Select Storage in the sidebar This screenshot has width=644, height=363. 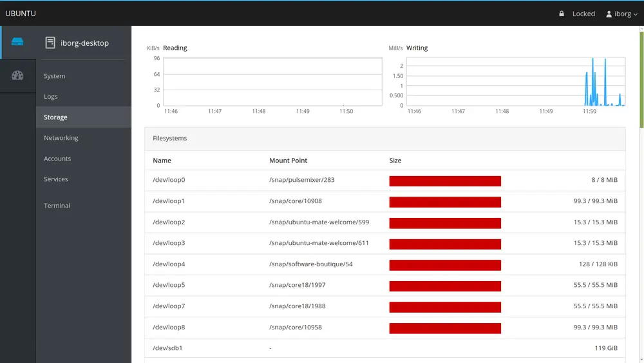tap(55, 117)
